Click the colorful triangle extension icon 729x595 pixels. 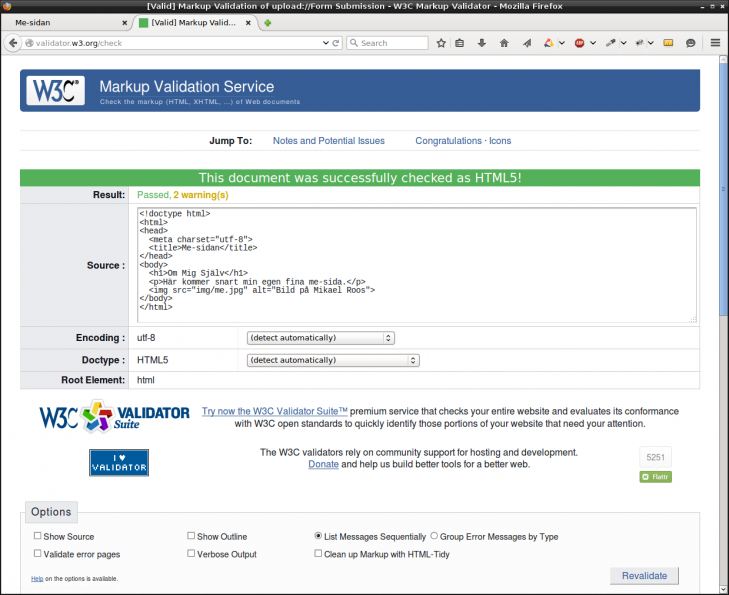click(549, 43)
